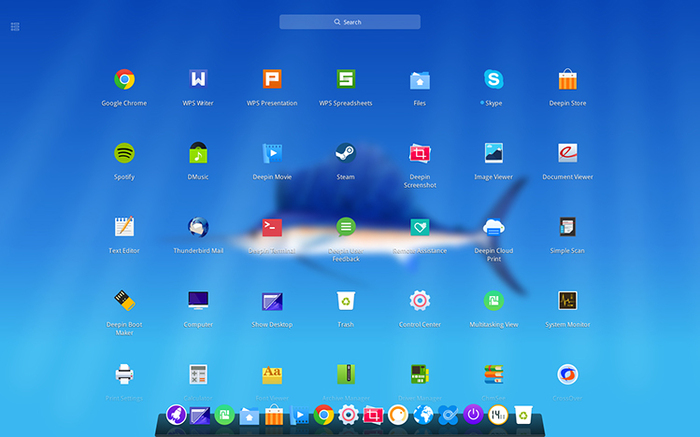The width and height of the screenshot is (700, 437).
Task: Open Chrome from the dock
Action: 324,415
